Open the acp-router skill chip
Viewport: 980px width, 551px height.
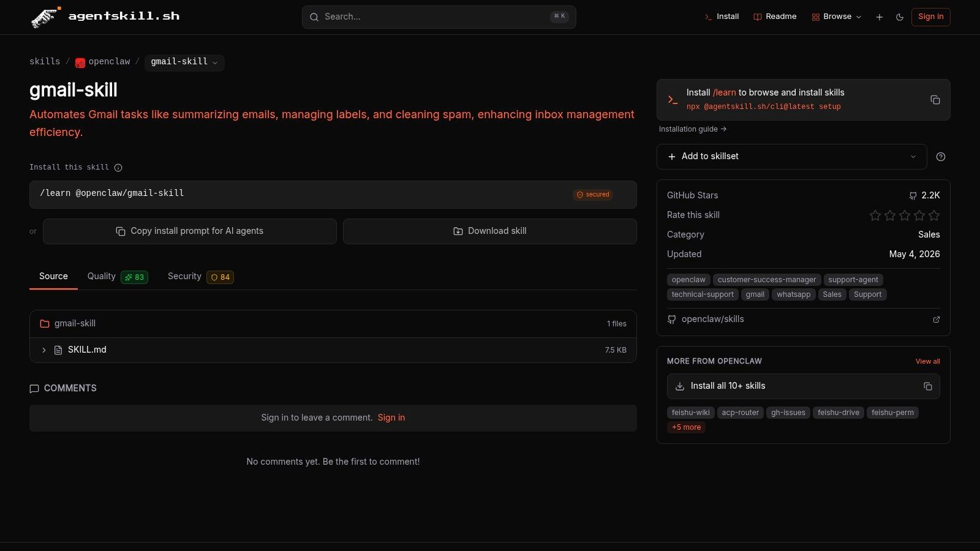(x=741, y=413)
